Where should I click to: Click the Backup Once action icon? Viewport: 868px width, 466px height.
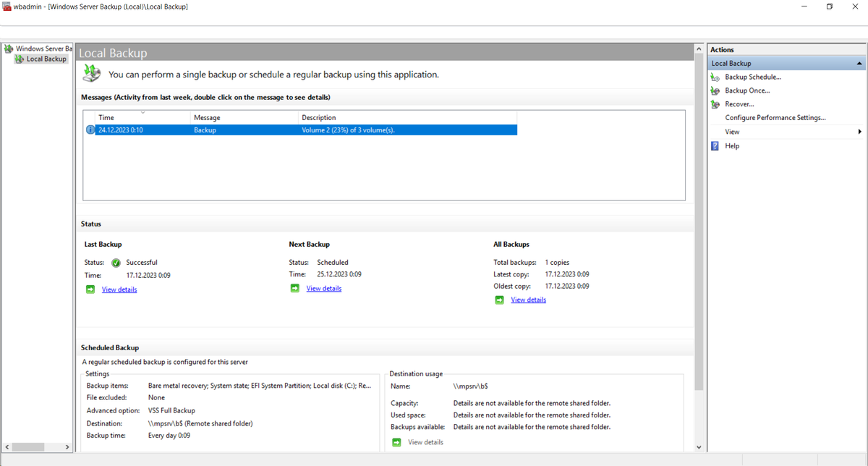(x=716, y=90)
